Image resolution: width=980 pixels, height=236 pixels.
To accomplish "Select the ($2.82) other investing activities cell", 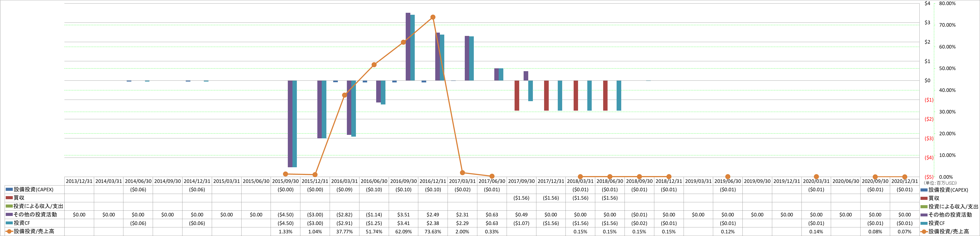I will coord(344,215).
